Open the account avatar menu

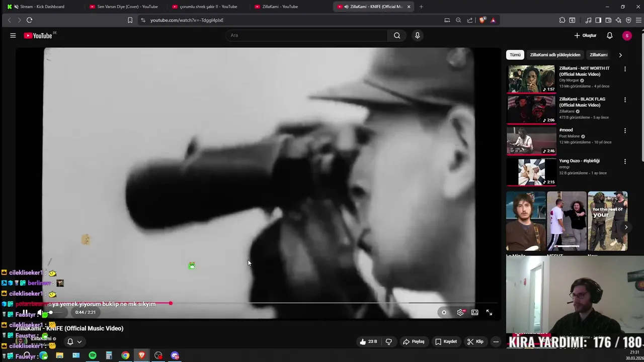(627, 36)
